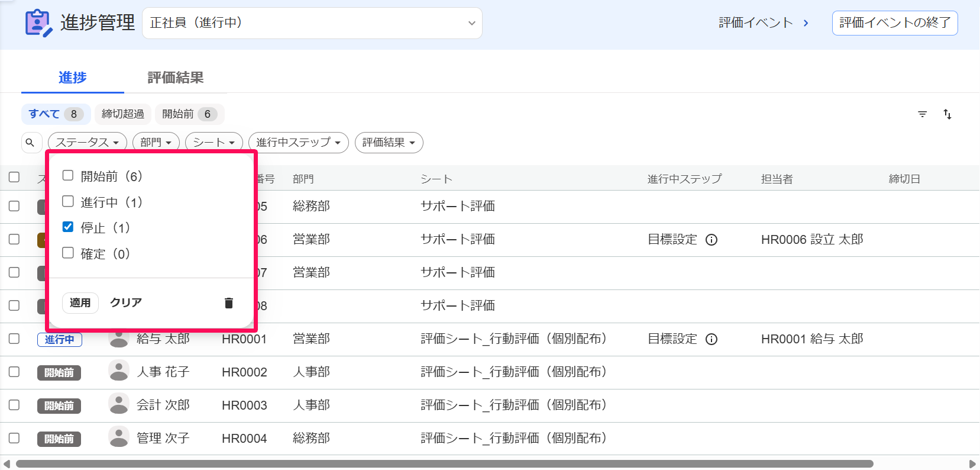Image resolution: width=980 pixels, height=470 pixels.
Task: Check the 進行中 (1) filter option
Action: pos(68,201)
